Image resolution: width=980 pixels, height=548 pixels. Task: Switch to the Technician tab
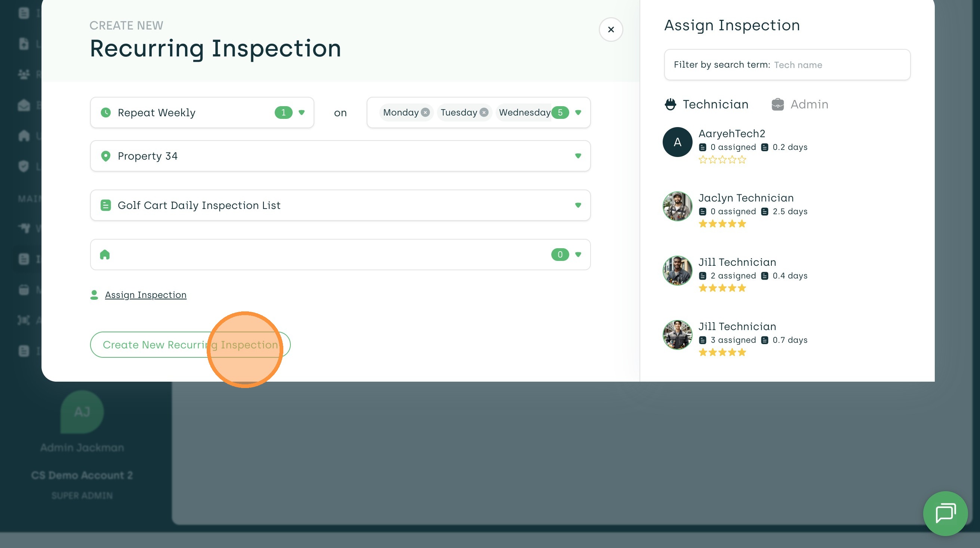tap(715, 104)
